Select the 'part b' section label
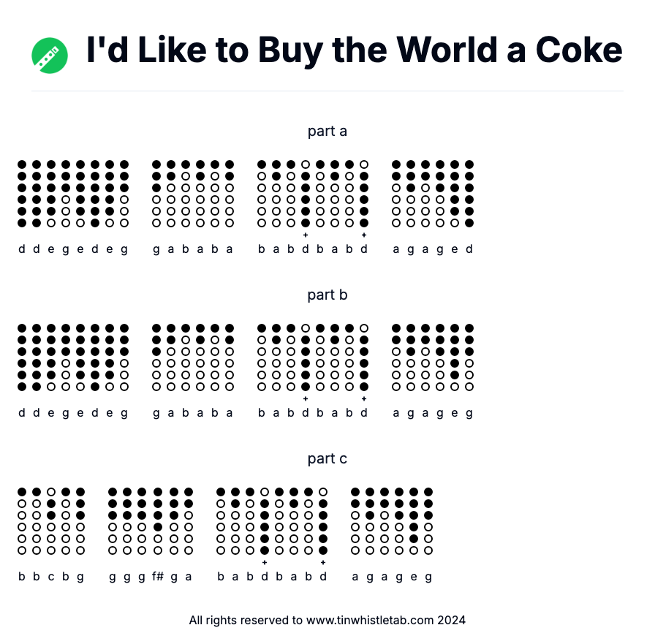Viewport: 655px width, 644px height. (327, 295)
